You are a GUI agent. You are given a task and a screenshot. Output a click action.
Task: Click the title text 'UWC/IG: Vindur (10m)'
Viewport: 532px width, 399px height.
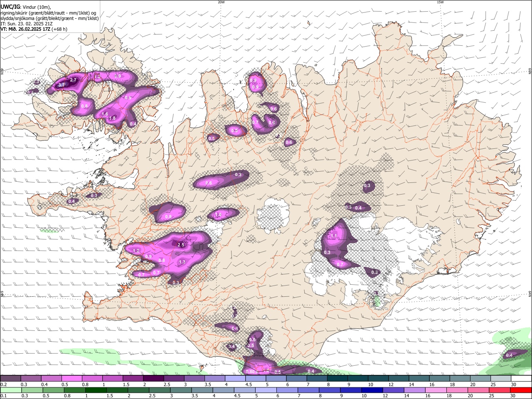26,7
